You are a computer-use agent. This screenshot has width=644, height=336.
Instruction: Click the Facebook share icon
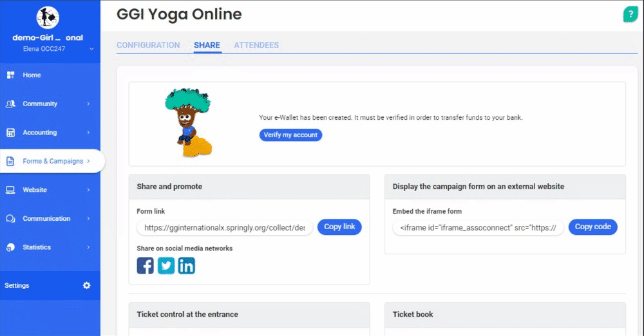point(146,265)
